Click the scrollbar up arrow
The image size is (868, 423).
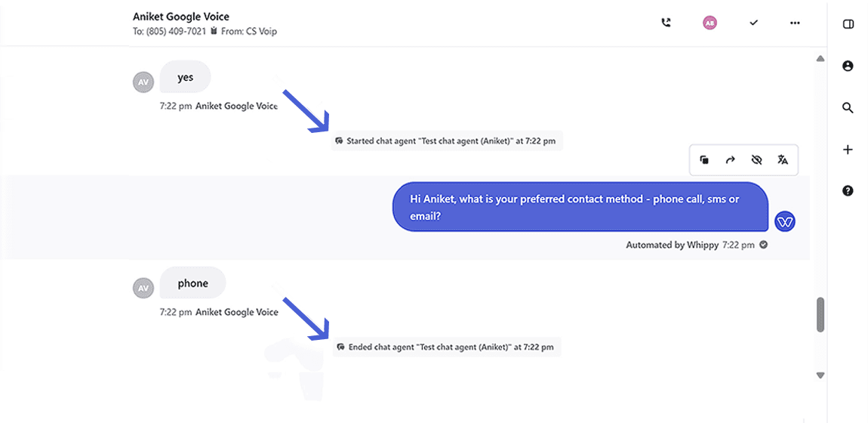820,59
